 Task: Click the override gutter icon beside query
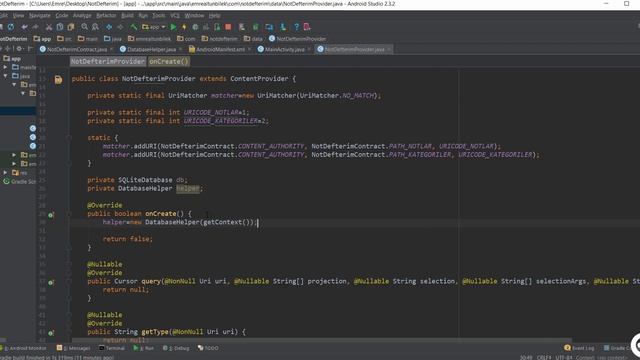[x=51, y=282]
